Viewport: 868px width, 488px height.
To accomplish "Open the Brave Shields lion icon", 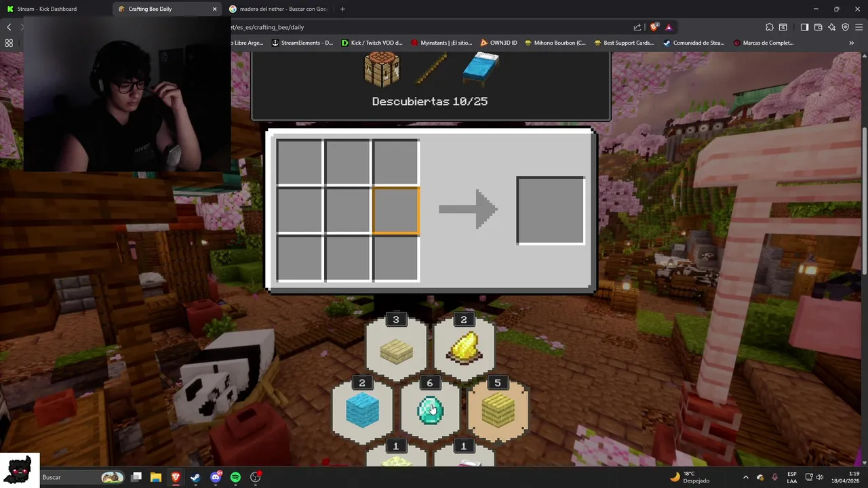I will tap(654, 27).
